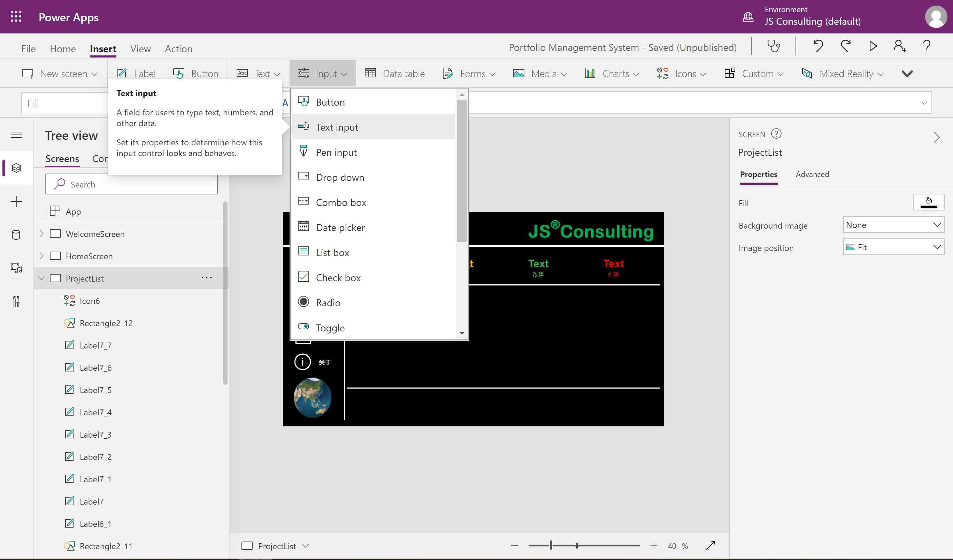
Task: Select Check box from Input menu
Action: pos(338,277)
